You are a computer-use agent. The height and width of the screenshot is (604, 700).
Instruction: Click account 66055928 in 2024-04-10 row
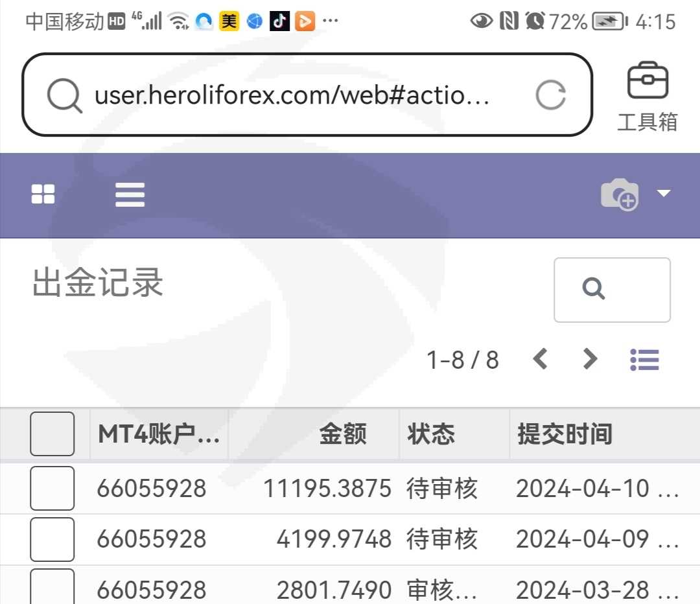[151, 488]
